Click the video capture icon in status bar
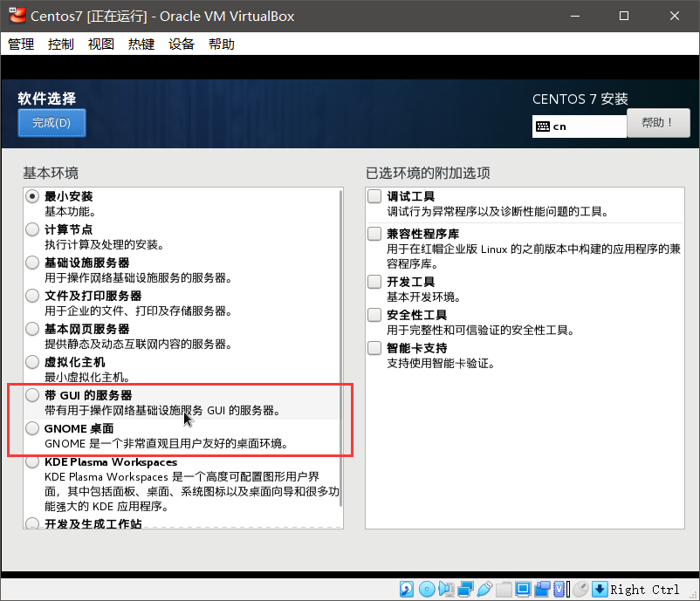Image resolution: width=700 pixels, height=601 pixels. click(x=542, y=589)
